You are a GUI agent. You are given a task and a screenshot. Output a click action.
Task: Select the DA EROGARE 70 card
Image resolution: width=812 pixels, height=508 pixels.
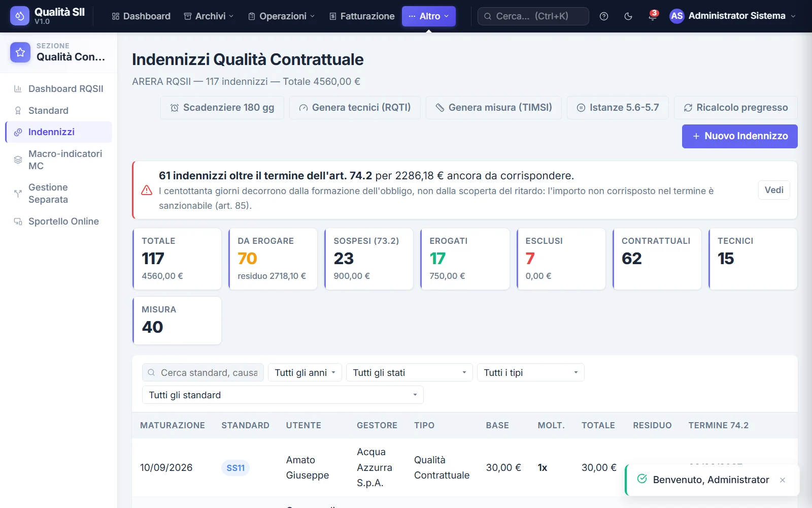(273, 259)
